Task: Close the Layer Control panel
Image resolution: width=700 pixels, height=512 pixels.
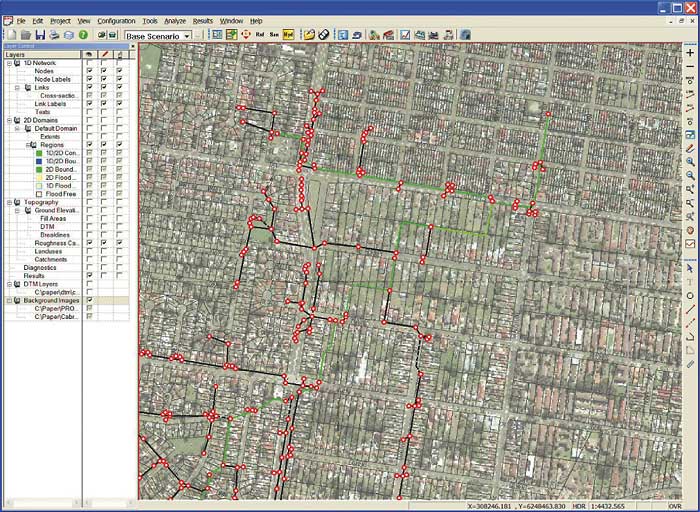Action: tap(132, 46)
